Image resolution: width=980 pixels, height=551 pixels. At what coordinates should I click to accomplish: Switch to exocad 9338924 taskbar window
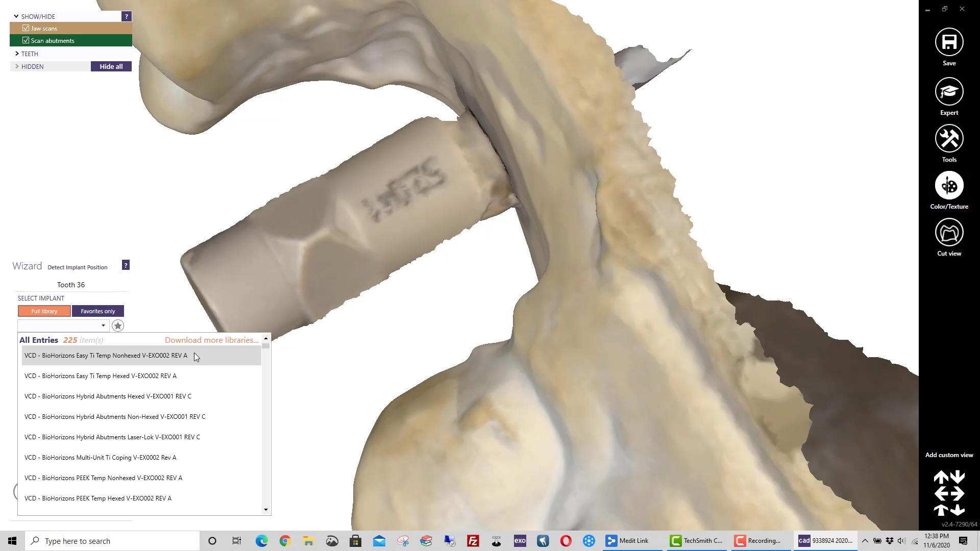(825, 541)
